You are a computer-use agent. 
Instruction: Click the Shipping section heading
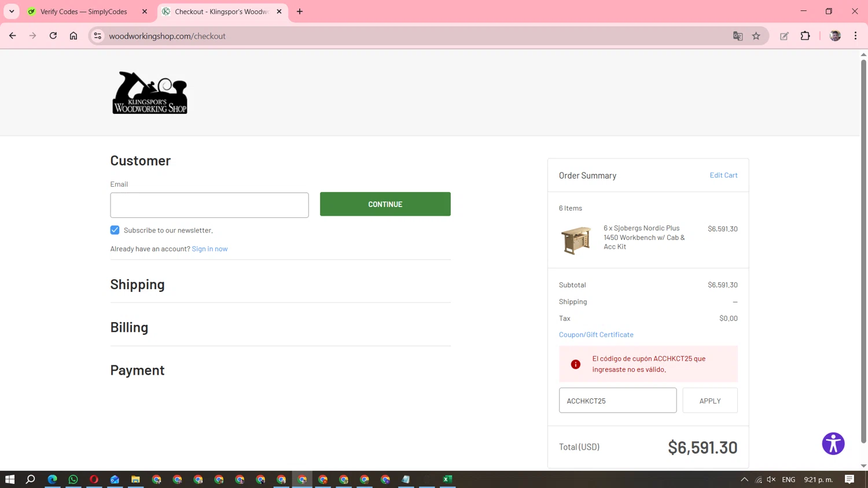pyautogui.click(x=138, y=284)
